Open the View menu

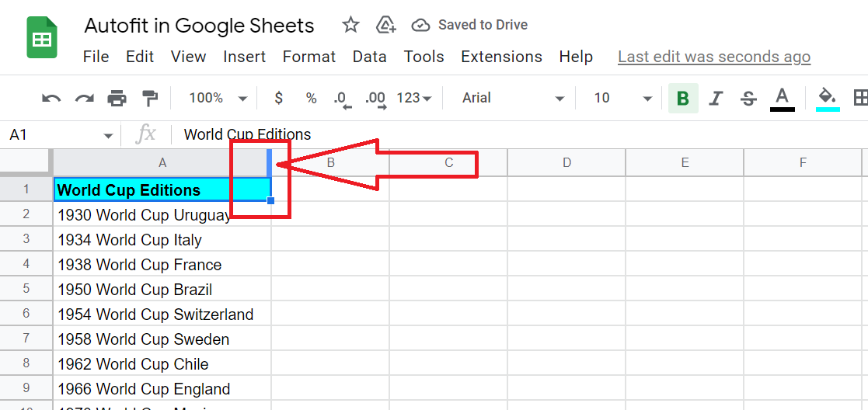pos(188,57)
